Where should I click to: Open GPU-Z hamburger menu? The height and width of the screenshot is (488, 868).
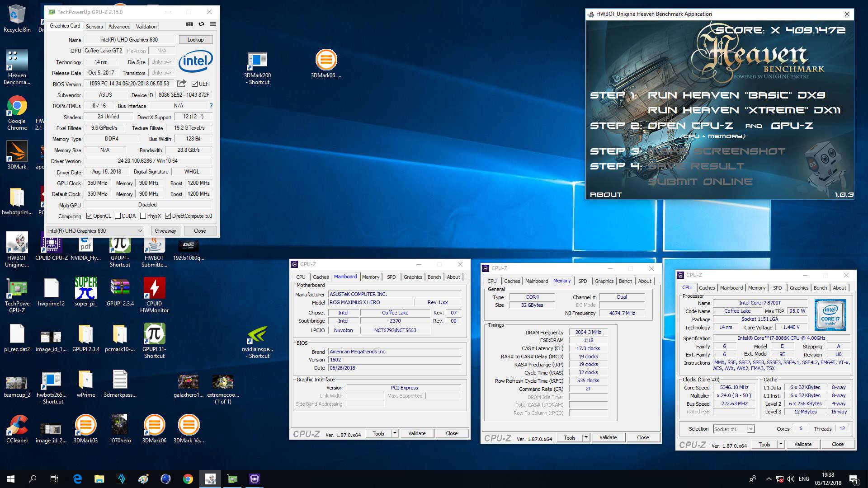[x=212, y=24]
